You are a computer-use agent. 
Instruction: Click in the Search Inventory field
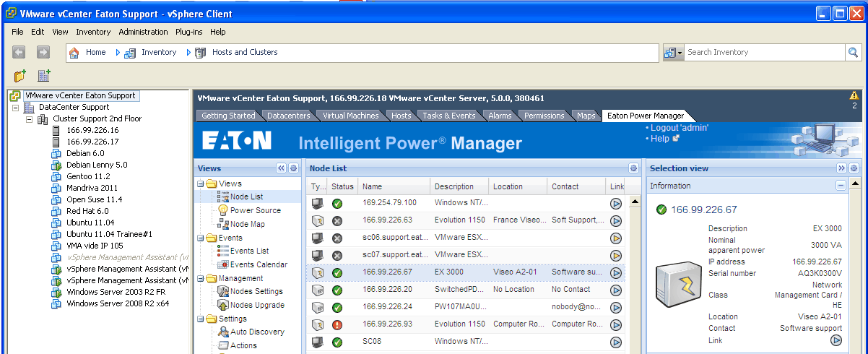(764, 52)
